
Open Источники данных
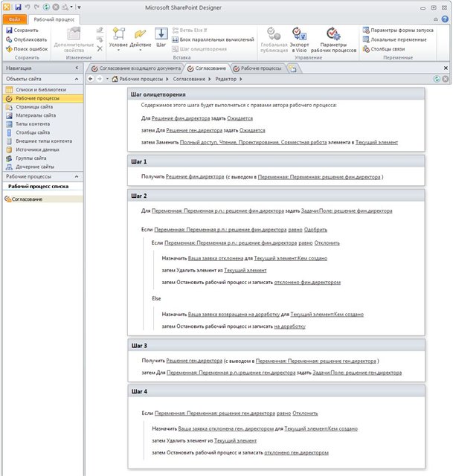43,149
